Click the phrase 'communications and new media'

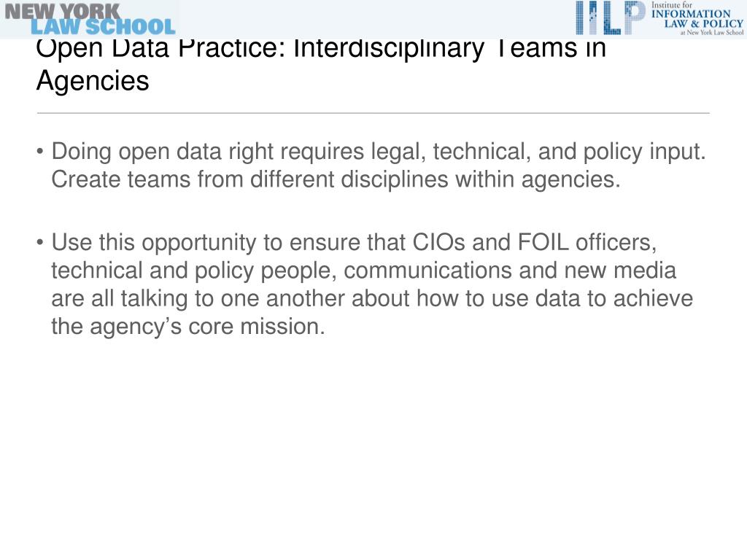(x=510, y=271)
